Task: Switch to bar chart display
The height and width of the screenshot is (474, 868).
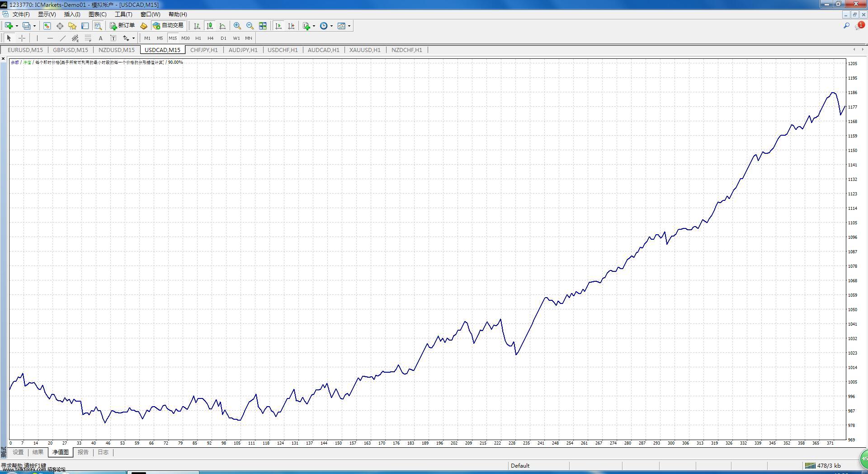Action: coord(197,26)
